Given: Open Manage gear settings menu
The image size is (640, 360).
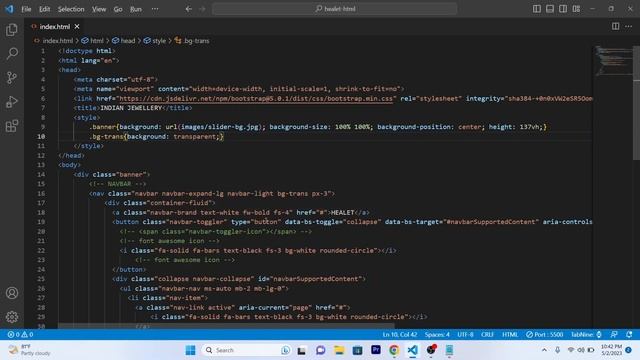Looking at the screenshot, I should (12, 317).
